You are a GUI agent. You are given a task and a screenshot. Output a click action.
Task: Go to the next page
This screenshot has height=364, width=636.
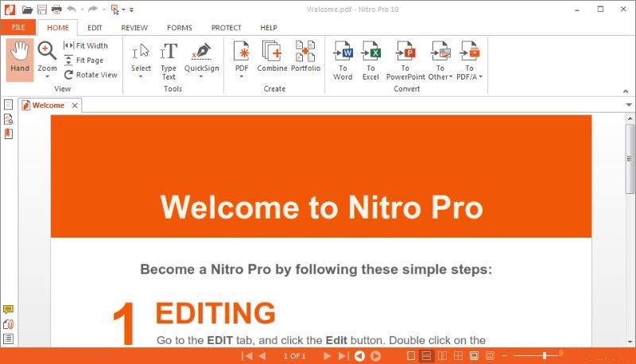[x=327, y=356]
